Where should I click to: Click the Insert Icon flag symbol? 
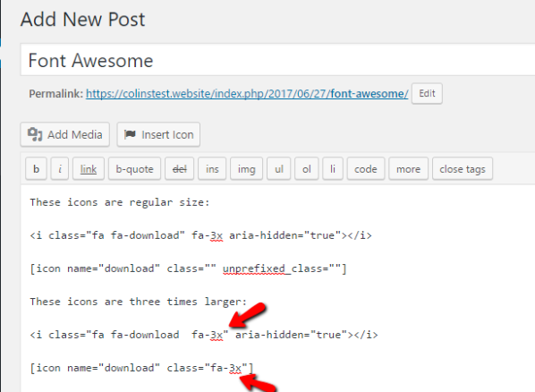click(130, 134)
